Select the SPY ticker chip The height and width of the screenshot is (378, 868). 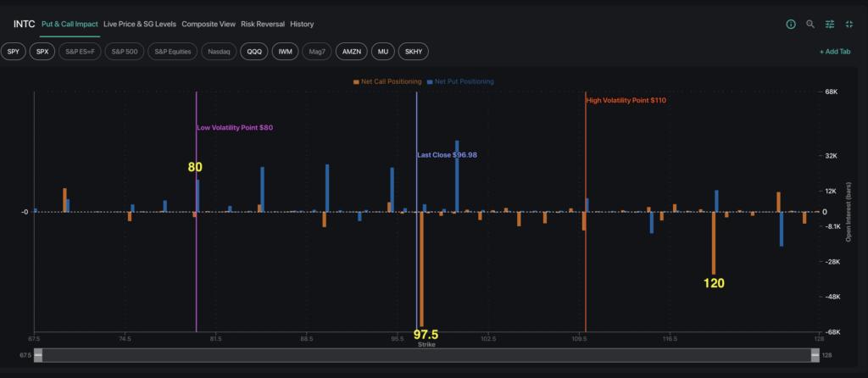tap(13, 52)
